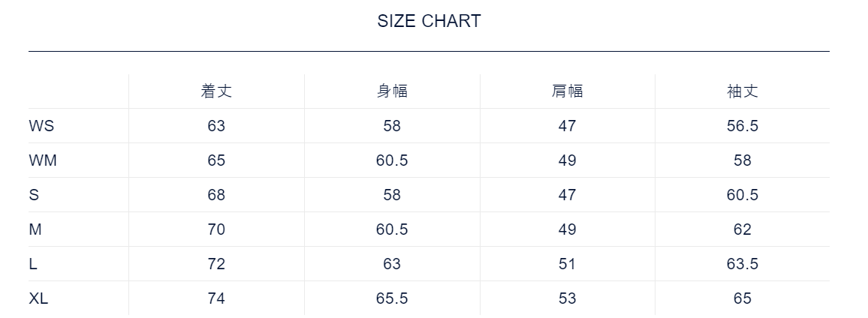Viewport: 868px width, 318px height.
Task: Select the 身幅 value 65.5 for XL
Action: pyautogui.click(x=392, y=298)
